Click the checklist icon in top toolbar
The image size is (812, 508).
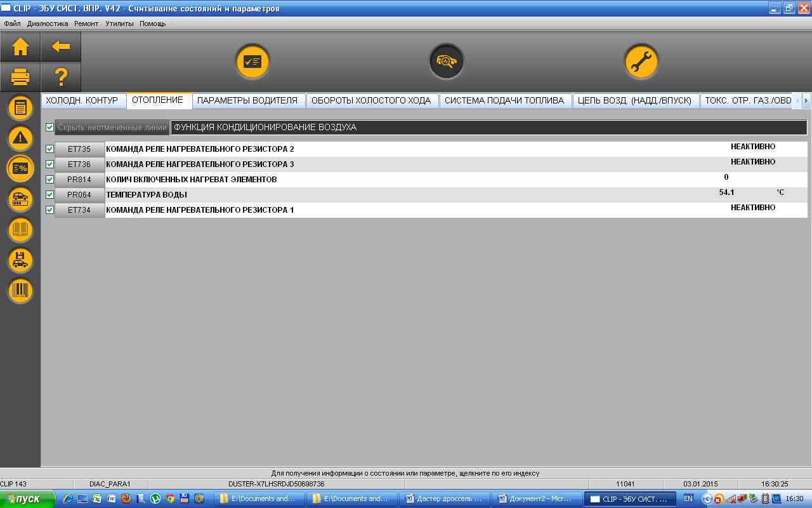tap(252, 62)
